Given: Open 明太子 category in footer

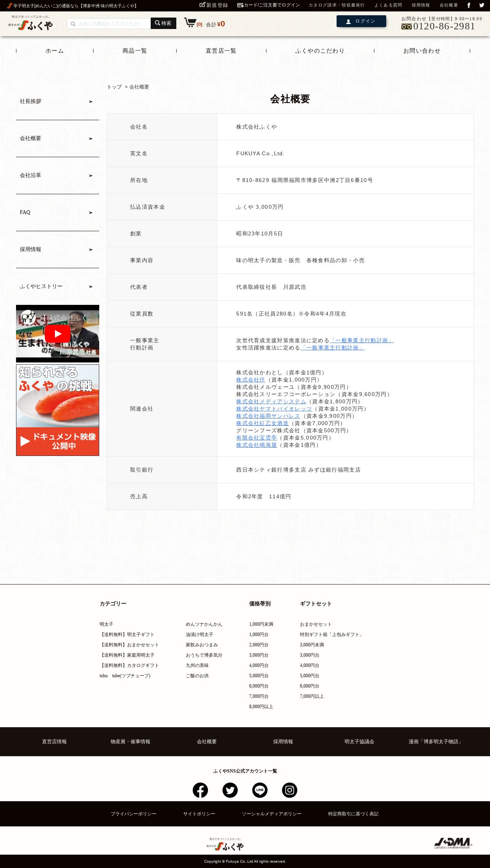Looking at the screenshot, I should 106,624.
